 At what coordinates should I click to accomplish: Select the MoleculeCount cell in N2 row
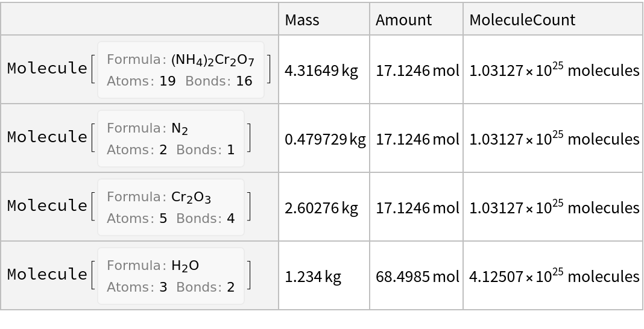[552, 138]
